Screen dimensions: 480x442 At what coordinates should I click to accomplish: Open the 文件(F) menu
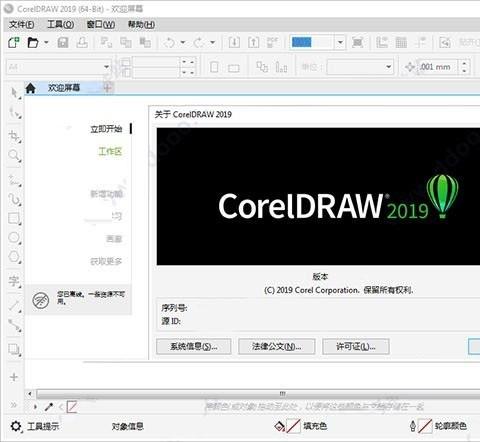[21, 24]
